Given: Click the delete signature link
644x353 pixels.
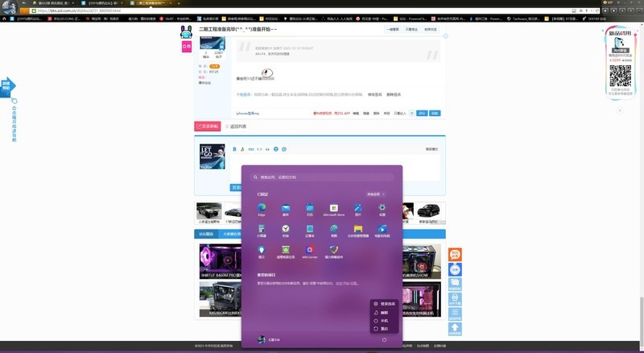Looking at the screenshot, I should click(x=394, y=94).
